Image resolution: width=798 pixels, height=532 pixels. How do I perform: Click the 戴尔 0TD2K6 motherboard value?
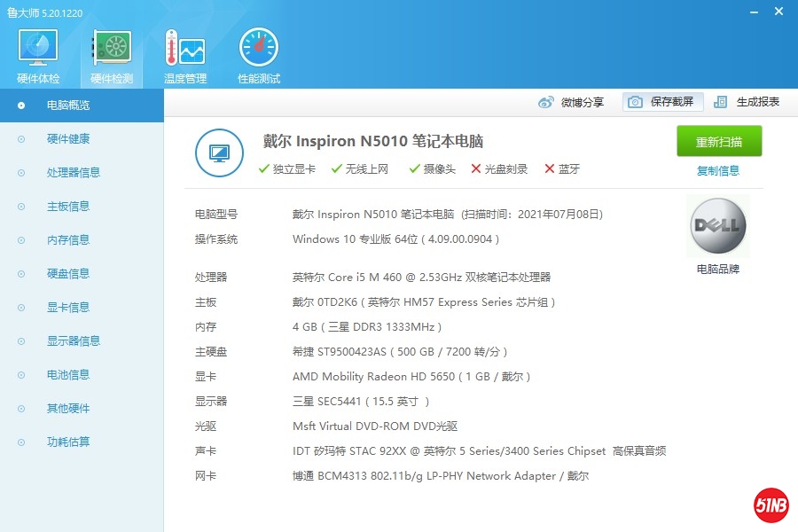tap(424, 301)
